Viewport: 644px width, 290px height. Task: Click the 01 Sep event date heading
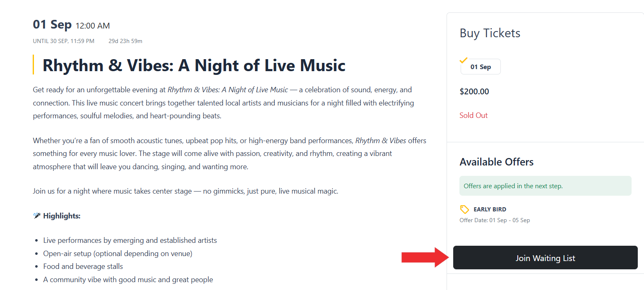pyautogui.click(x=52, y=24)
